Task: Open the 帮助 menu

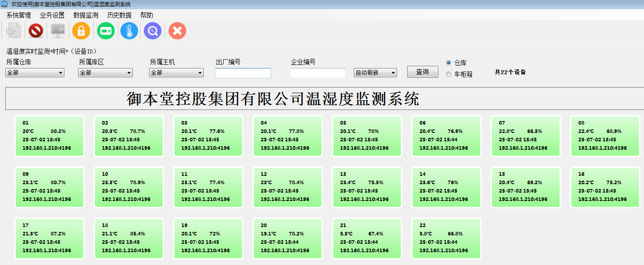Action: tap(146, 15)
